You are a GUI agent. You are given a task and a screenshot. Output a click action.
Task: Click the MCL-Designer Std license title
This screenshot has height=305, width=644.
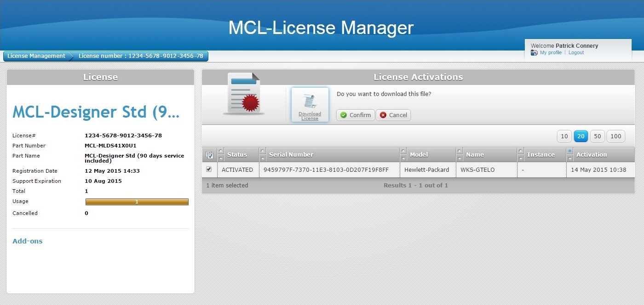[x=96, y=112]
